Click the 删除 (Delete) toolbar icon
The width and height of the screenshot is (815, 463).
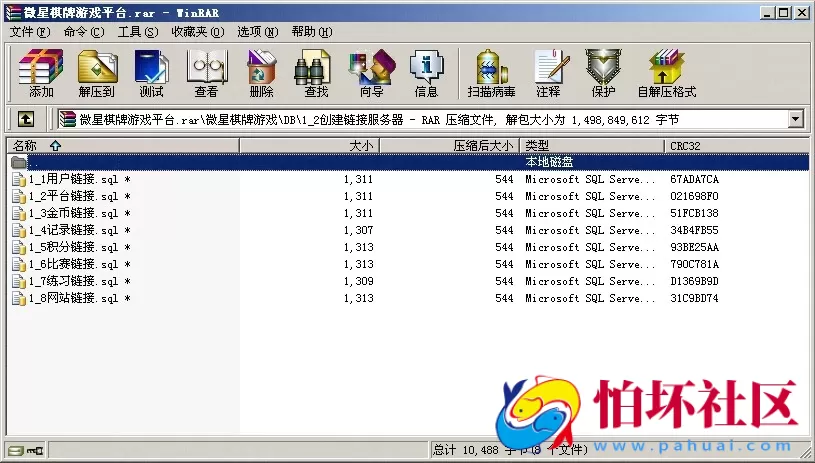(261, 73)
